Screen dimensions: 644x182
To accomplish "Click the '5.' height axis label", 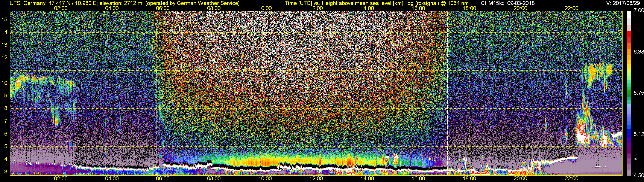I will (6, 146).
